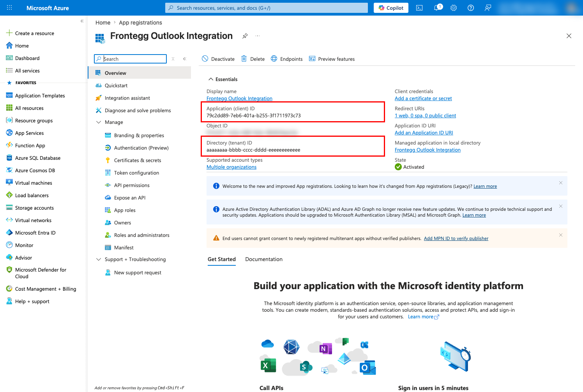The image size is (583, 392).
Task: Focus the global search resources box
Action: pos(267,8)
